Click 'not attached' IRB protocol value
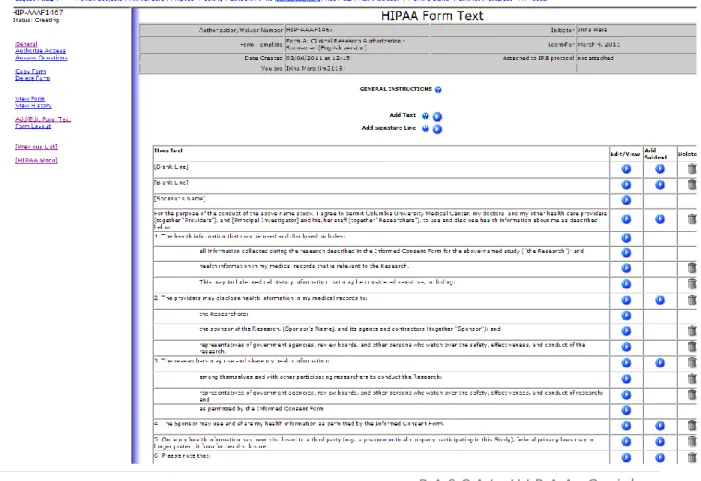The width and height of the screenshot is (701, 481). pyautogui.click(x=595, y=58)
